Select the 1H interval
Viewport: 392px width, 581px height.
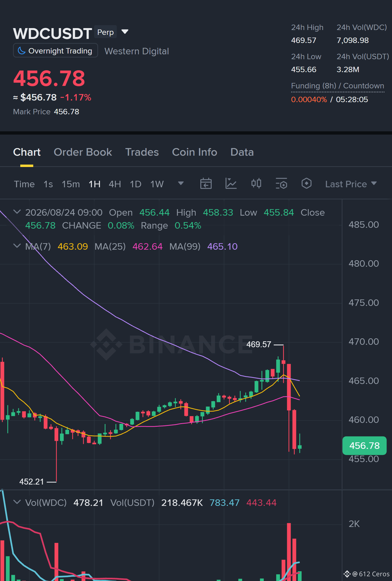95,184
